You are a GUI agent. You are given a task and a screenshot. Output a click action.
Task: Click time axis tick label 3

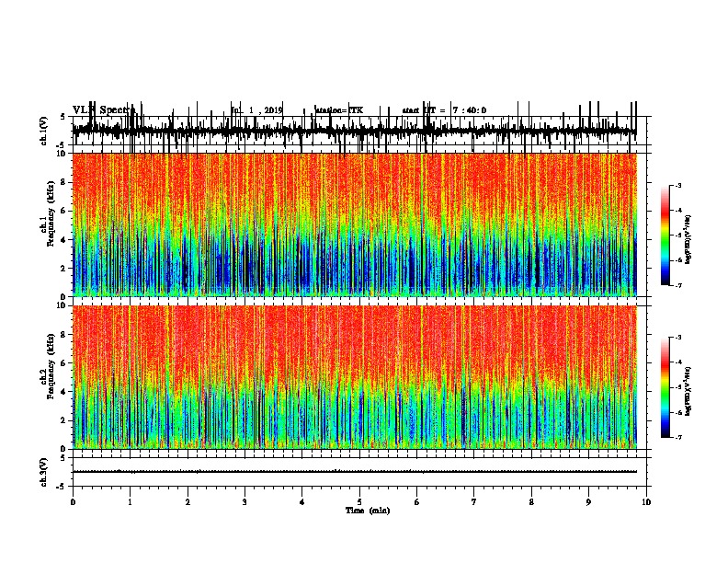tap(245, 502)
